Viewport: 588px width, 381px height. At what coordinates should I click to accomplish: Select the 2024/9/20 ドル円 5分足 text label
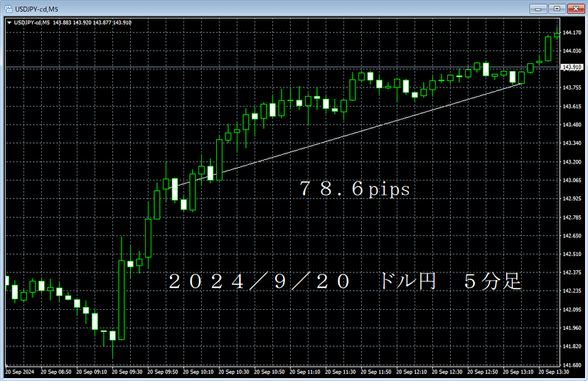345,281
